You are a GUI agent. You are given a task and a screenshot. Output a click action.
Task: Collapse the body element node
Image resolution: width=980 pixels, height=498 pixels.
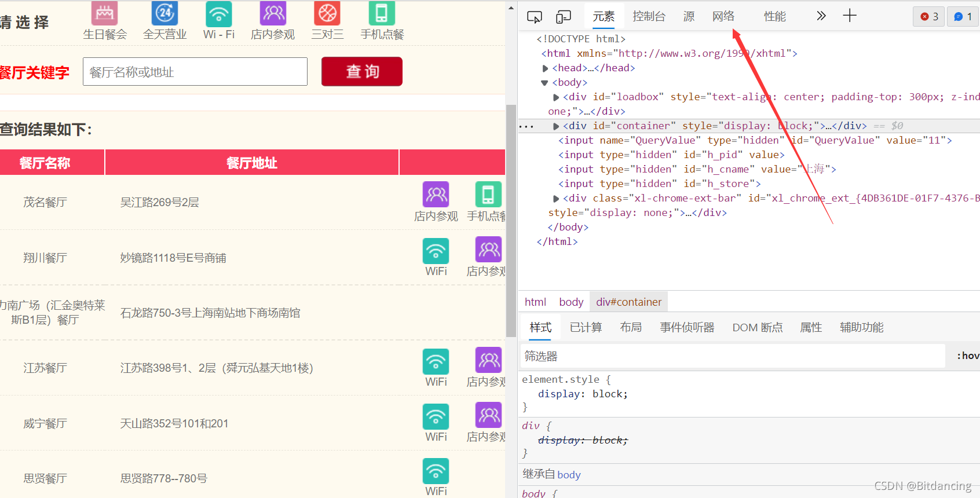(x=544, y=83)
